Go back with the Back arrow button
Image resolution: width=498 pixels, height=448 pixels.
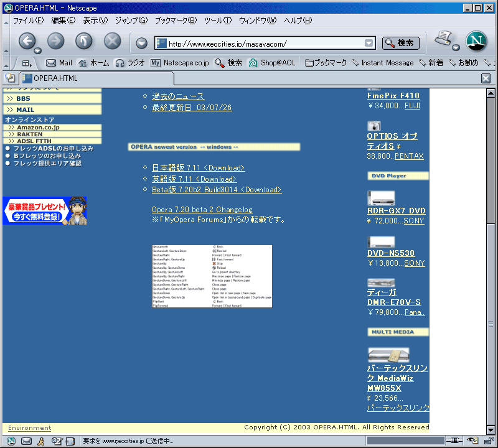pyautogui.click(x=27, y=40)
